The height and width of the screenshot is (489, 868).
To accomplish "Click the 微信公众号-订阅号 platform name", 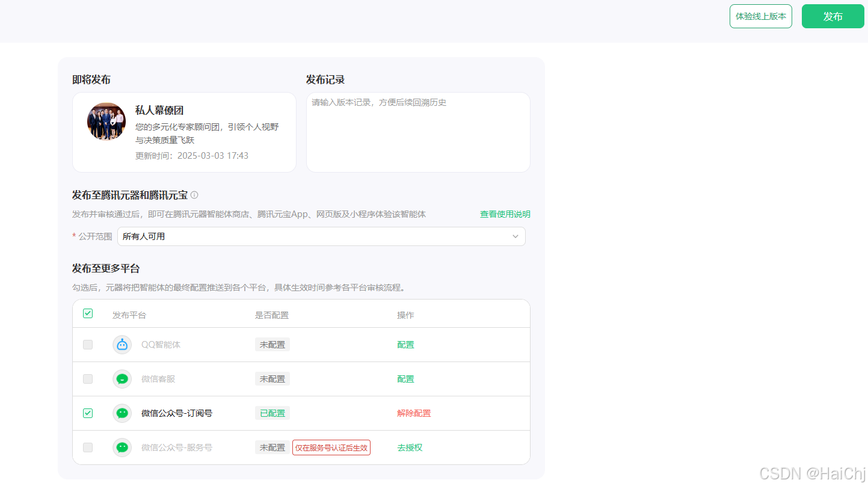I will point(177,413).
